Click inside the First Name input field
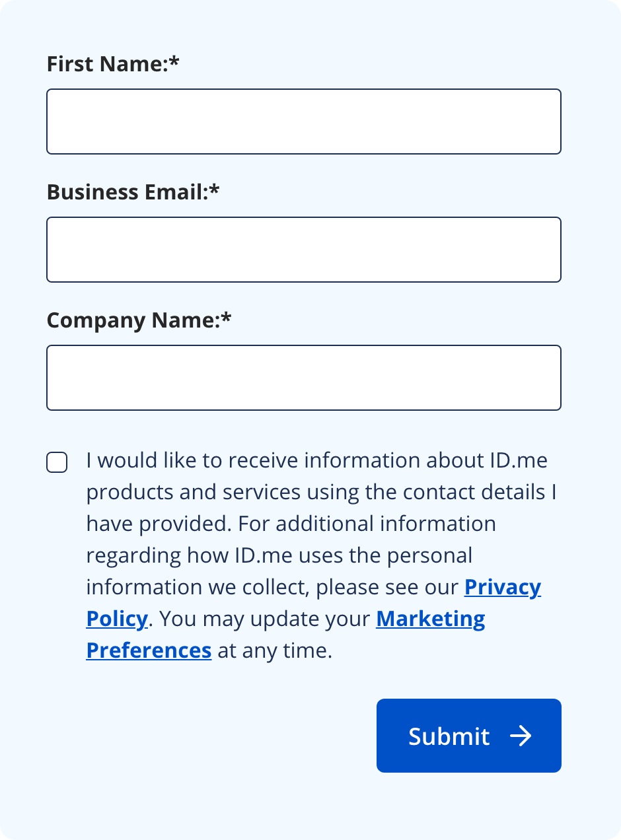The image size is (621, 840). tap(303, 122)
